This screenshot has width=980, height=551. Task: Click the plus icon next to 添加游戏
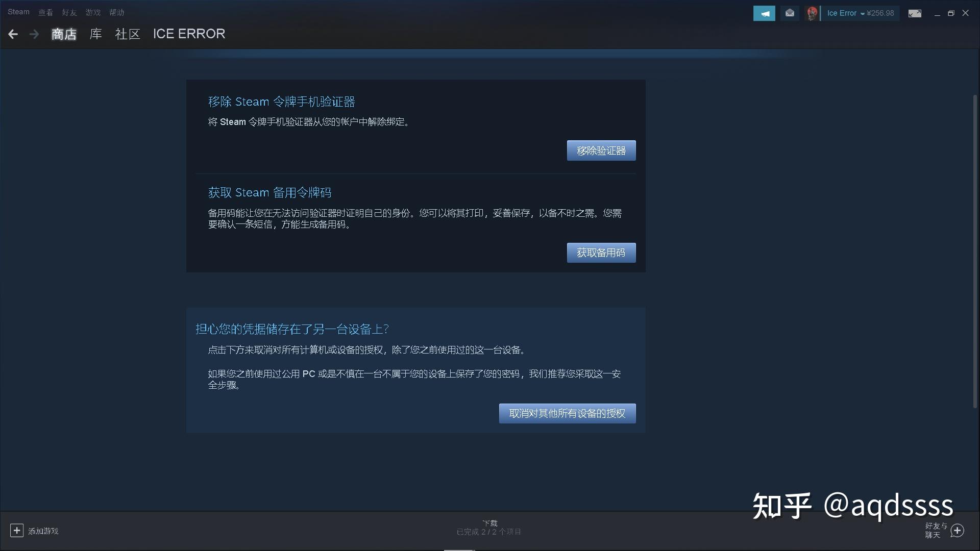point(16,531)
